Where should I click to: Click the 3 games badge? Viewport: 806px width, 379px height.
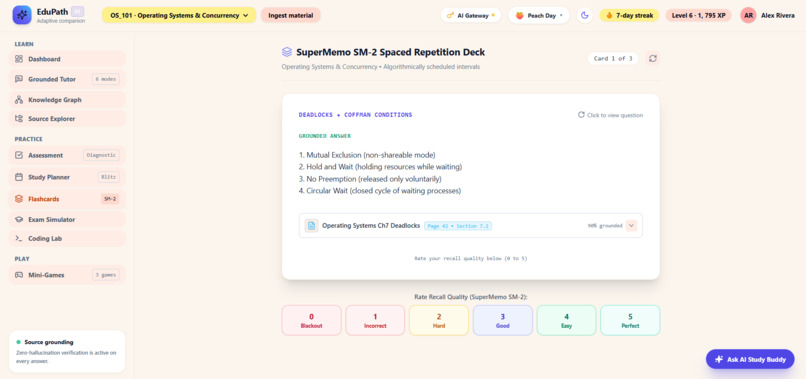tap(106, 275)
